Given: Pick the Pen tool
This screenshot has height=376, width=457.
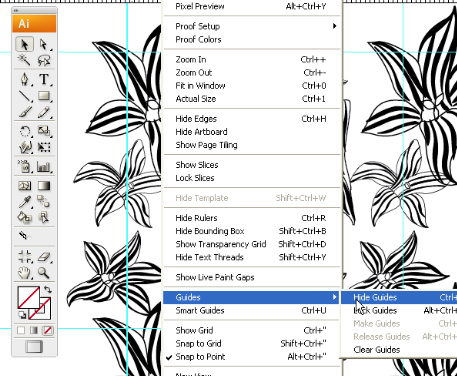Looking at the screenshot, I should [x=24, y=79].
